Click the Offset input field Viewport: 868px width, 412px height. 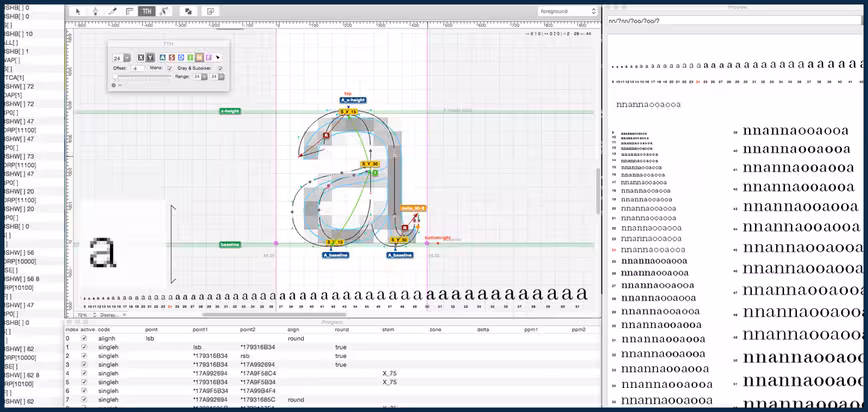click(x=137, y=68)
